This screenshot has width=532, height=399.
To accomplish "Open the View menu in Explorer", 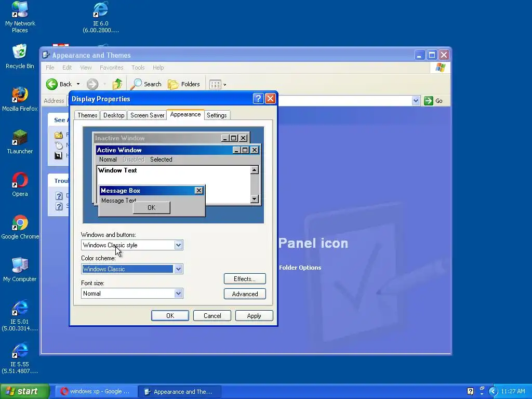I will (x=86, y=68).
